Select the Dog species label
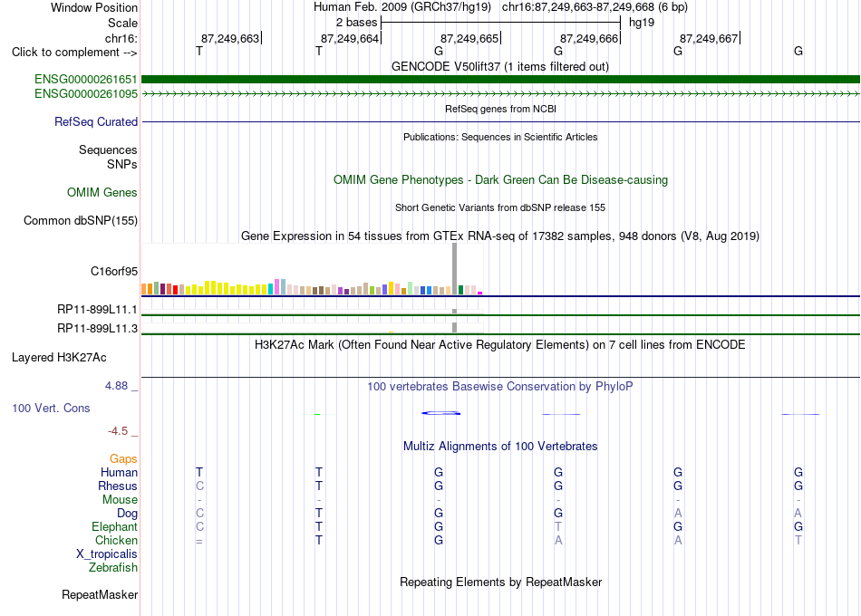861x616 pixels. coord(128,514)
